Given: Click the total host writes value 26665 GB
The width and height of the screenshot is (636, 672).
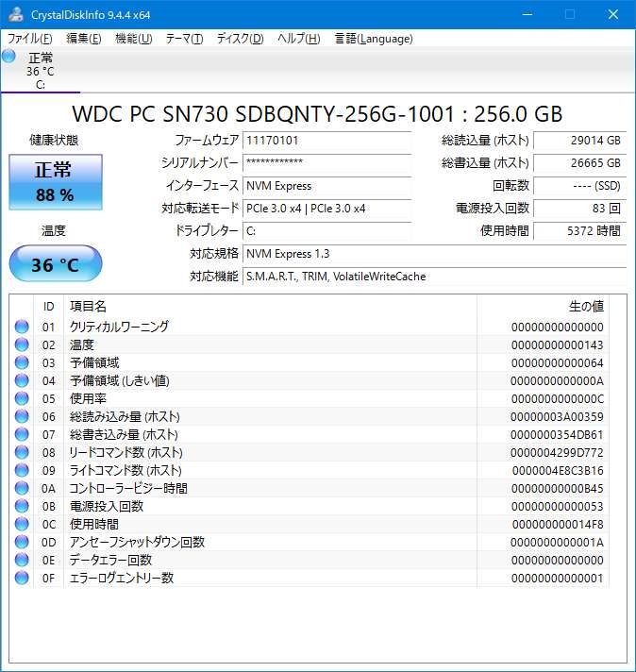Looking at the screenshot, I should coord(580,163).
